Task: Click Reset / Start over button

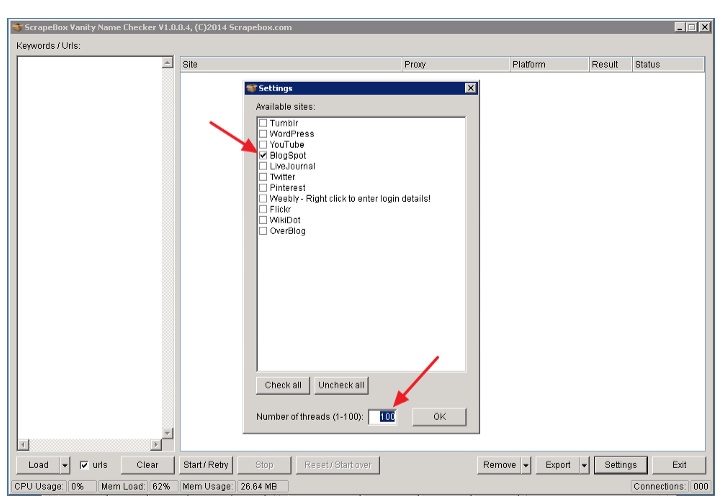Action: 338,465
